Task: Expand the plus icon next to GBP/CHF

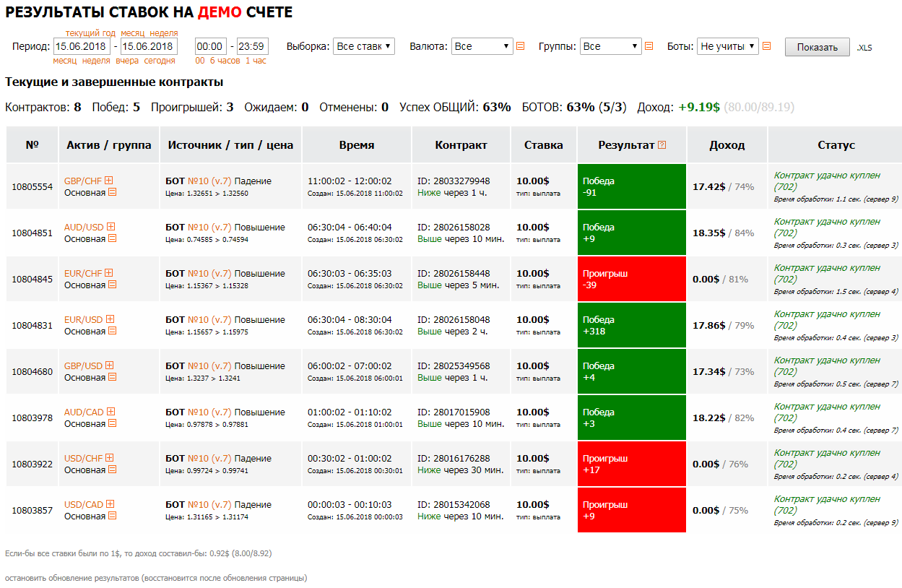Action: click(x=108, y=181)
